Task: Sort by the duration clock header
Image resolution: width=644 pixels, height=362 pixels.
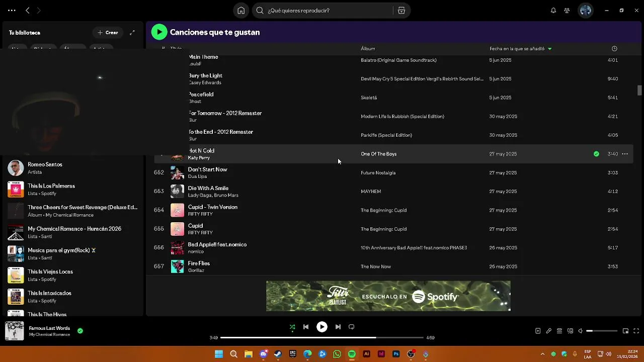Action: point(614,49)
